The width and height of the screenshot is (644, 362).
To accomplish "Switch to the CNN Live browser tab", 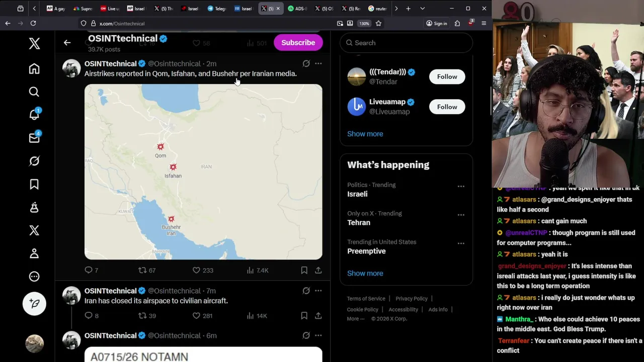I will tap(110, 9).
